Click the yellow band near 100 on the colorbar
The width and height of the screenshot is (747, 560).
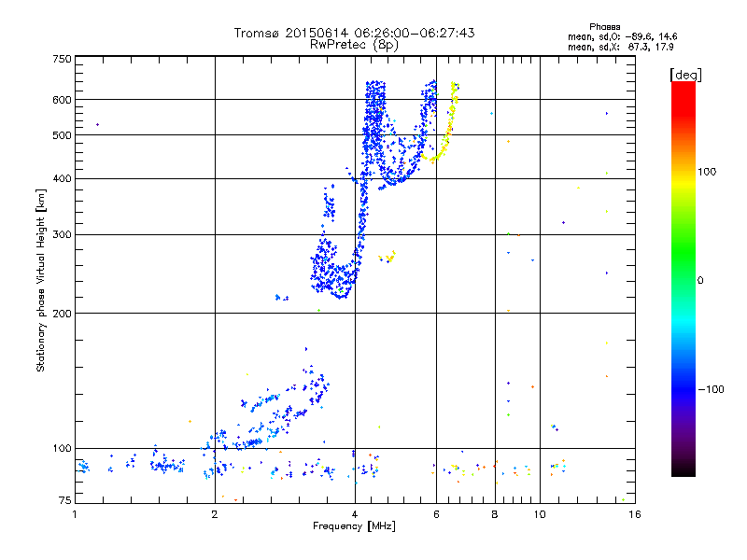click(x=684, y=181)
